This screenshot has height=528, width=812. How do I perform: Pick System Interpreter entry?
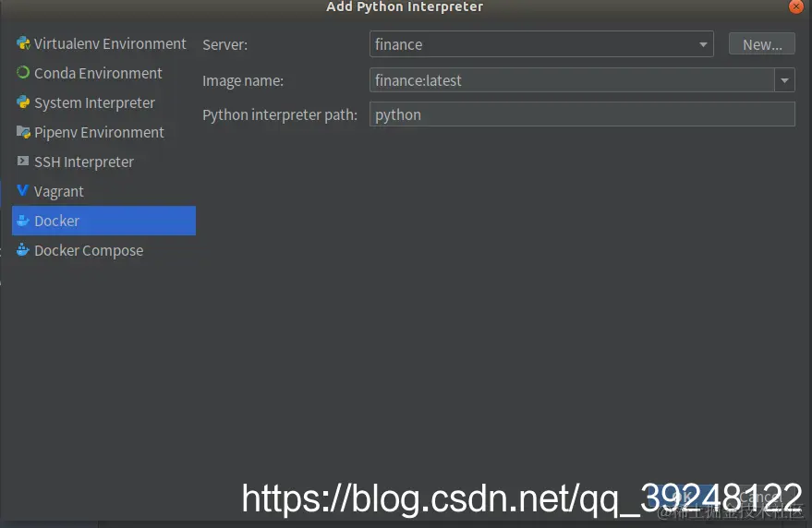coord(103,102)
